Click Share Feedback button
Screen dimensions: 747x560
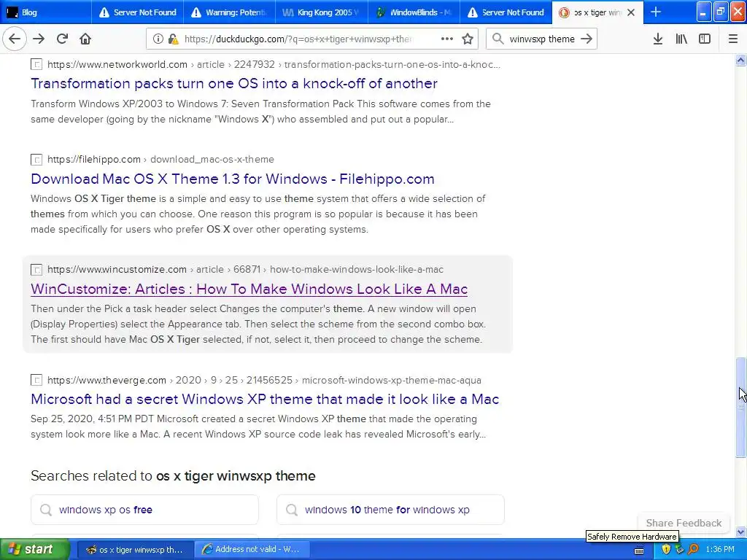tap(684, 523)
